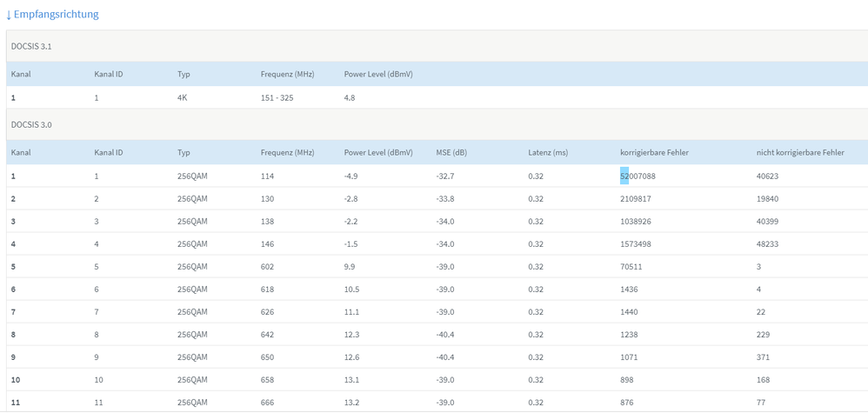
Task: Click uncorrectable error count 77
Action: 761,403
